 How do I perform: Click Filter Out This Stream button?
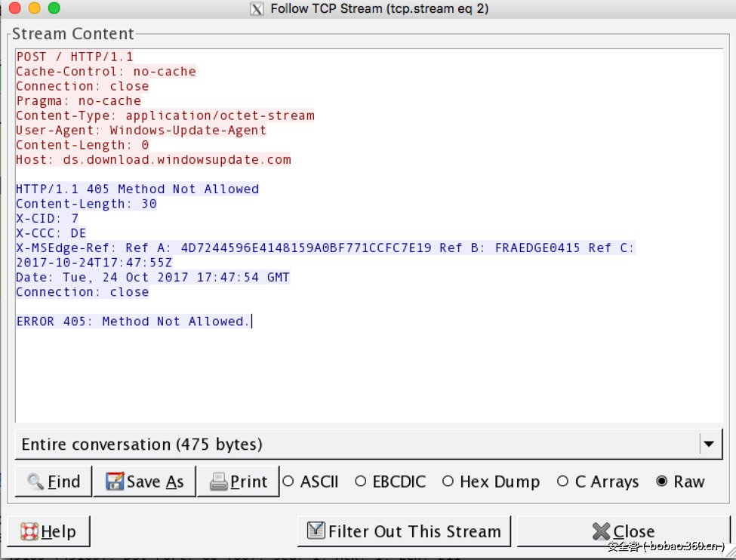[x=404, y=531]
